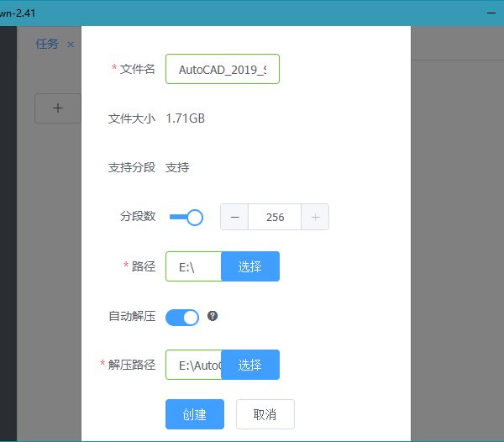The image size is (504, 442).
Task: Switch to the 任务 tab
Action: (x=47, y=45)
